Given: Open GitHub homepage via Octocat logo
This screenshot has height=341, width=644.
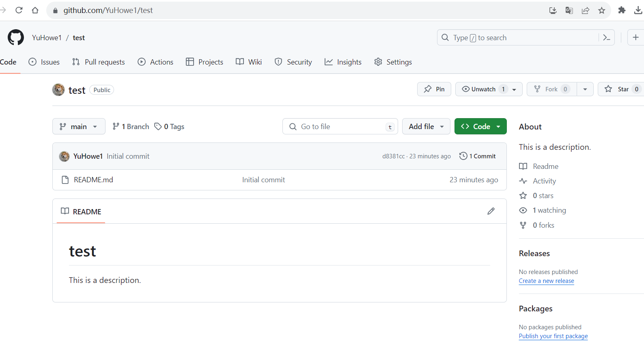Looking at the screenshot, I should tap(16, 37).
